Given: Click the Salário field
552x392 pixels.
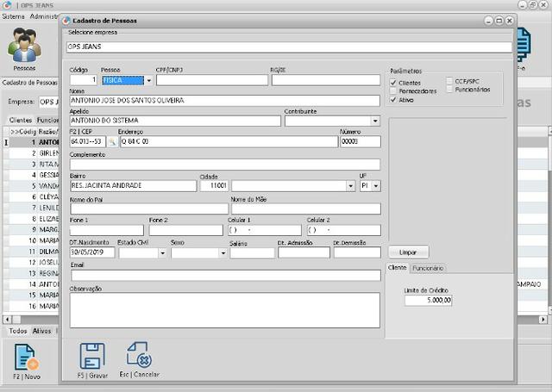Looking at the screenshot, I should 252,253.
